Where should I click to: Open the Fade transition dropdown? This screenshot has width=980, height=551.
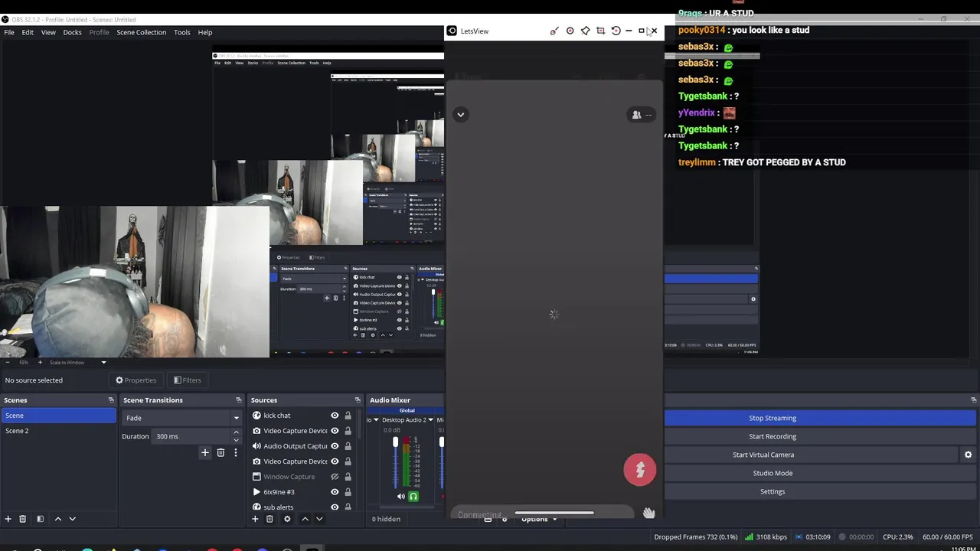181,418
